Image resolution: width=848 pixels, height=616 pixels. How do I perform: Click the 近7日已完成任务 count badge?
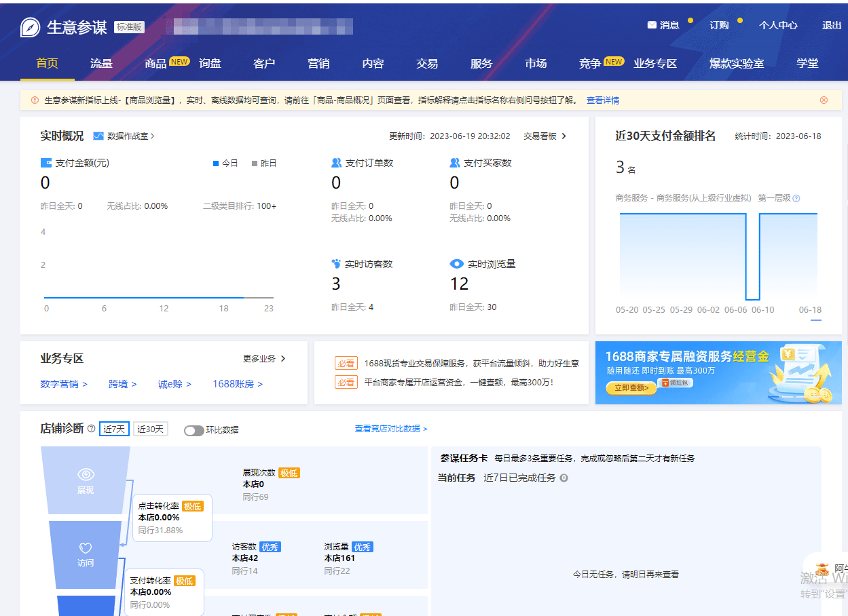pyautogui.click(x=564, y=478)
